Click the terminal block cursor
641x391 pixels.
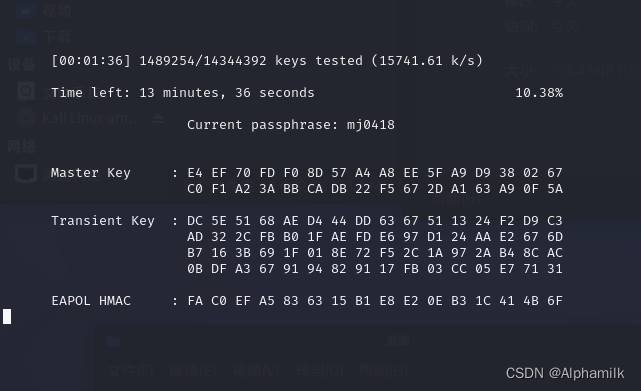click(x=7, y=317)
